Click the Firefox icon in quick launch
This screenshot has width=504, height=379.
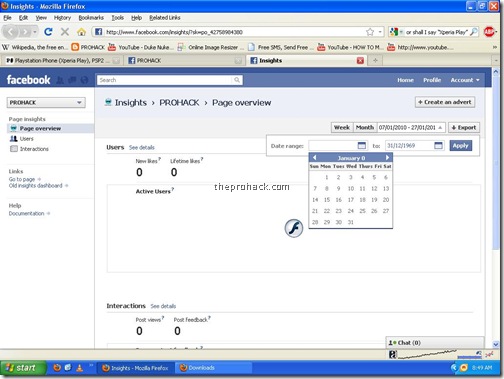(x=57, y=368)
